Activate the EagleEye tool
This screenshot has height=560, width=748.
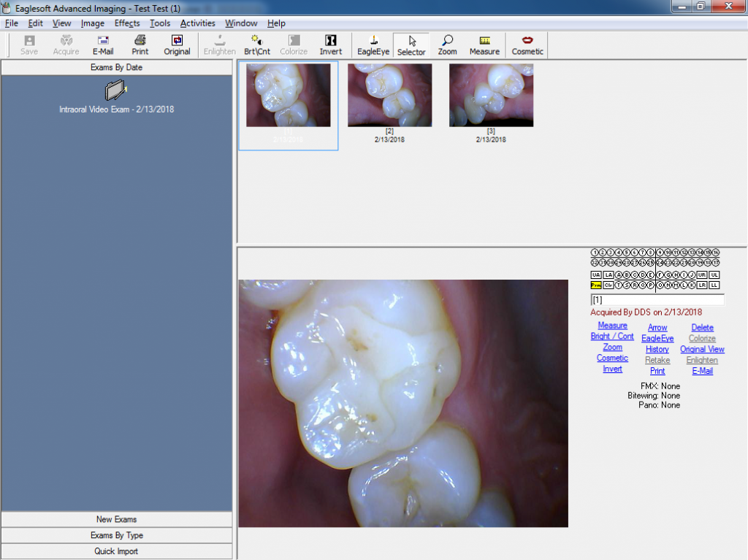(x=373, y=45)
